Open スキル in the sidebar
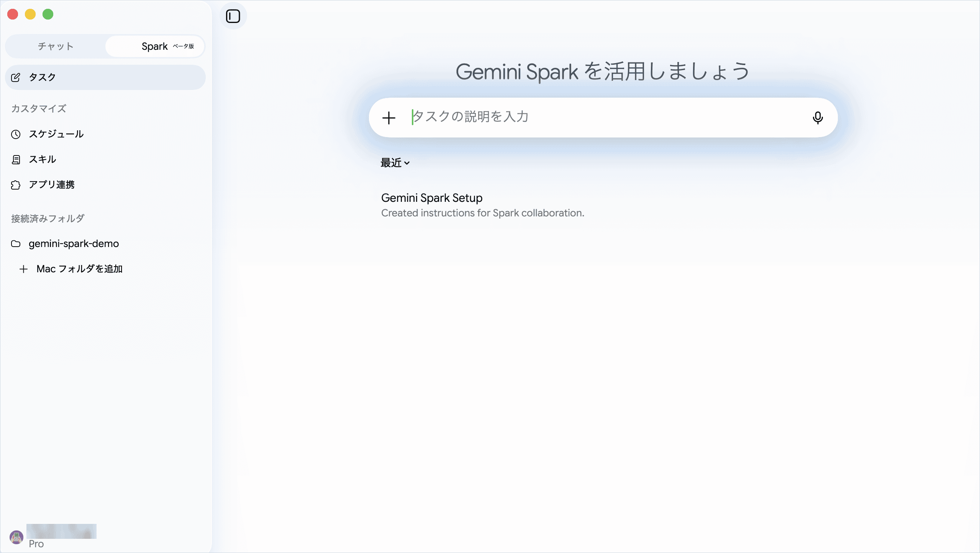 click(x=105, y=159)
